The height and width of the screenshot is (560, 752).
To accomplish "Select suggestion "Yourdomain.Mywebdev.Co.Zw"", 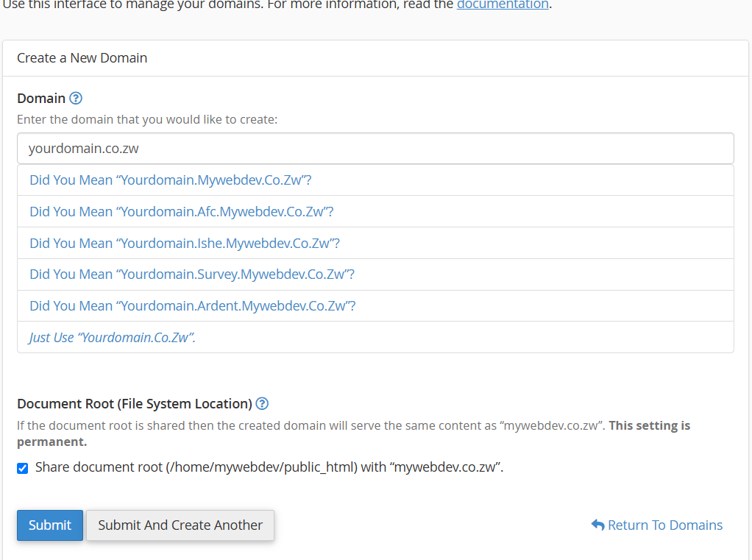I will pos(171,180).
